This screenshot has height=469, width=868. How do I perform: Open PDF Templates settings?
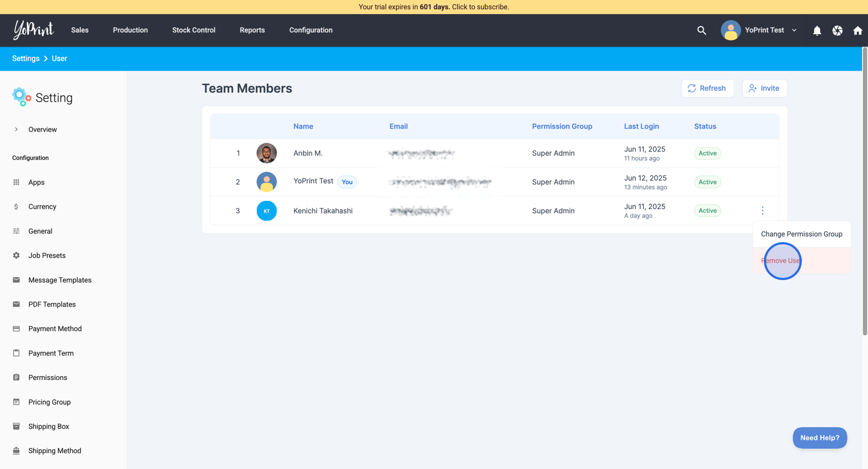[x=52, y=305]
